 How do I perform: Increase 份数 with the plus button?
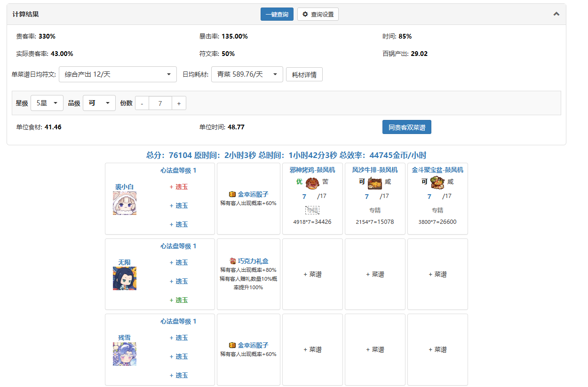179,103
